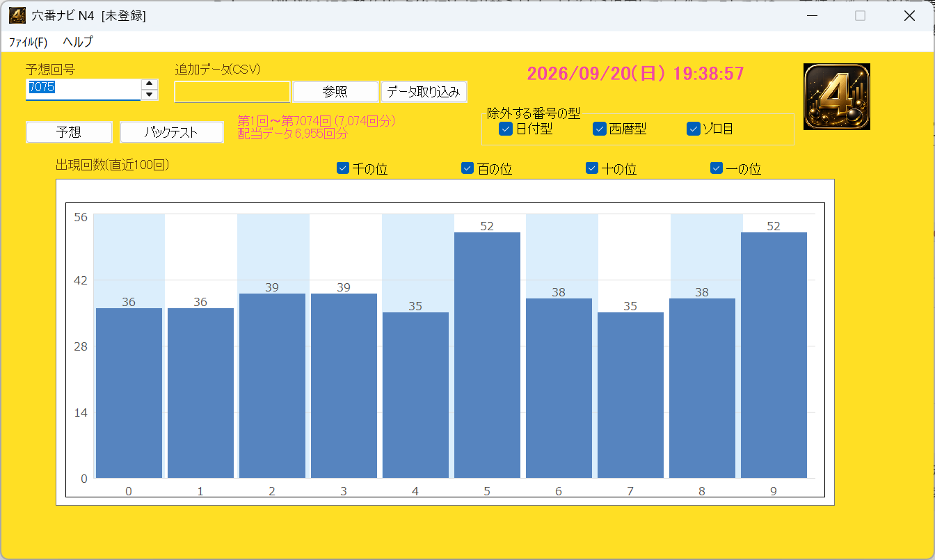Increase the 予想回号 value with the up arrow

(x=150, y=84)
